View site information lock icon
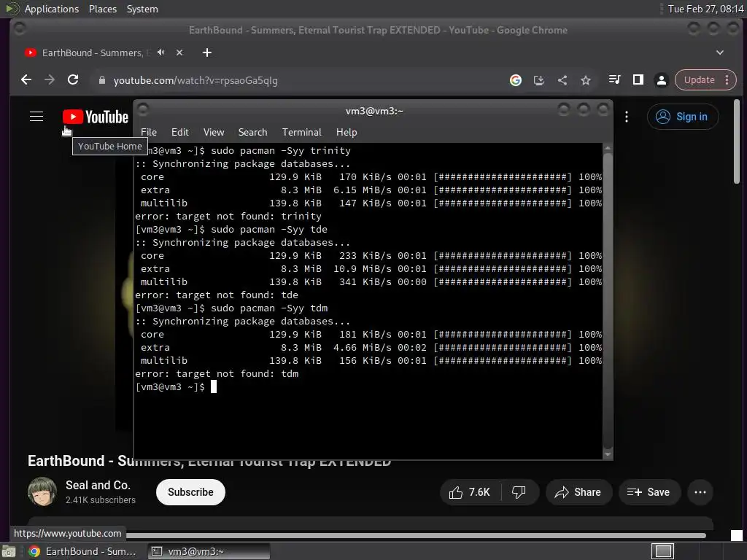Image resolution: width=747 pixels, height=560 pixels. [x=101, y=80]
